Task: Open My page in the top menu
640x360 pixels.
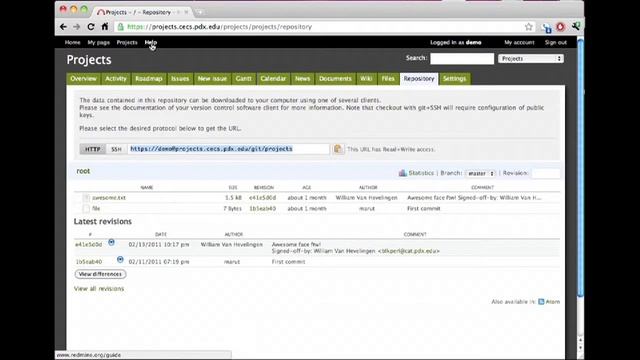Action: pos(98,42)
